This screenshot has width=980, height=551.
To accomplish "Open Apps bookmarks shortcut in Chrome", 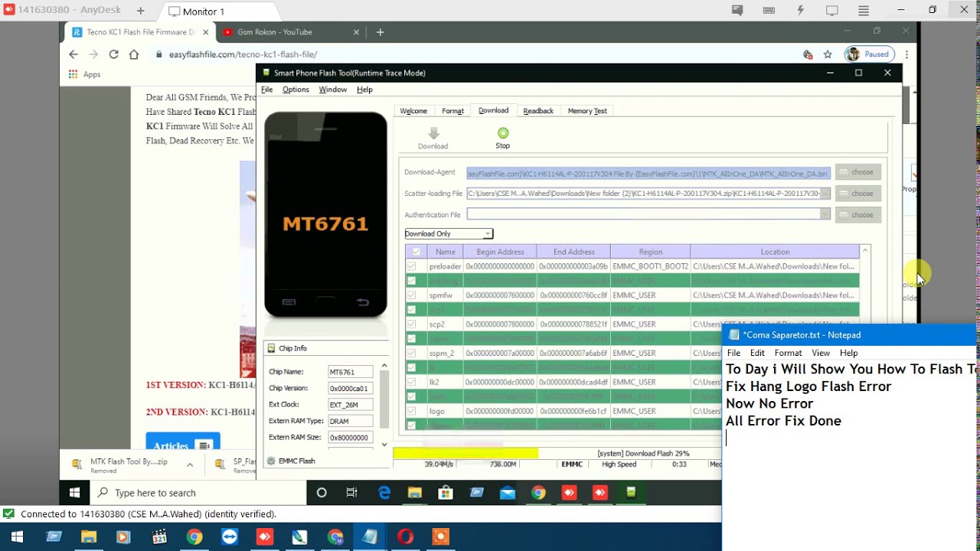I will coord(85,74).
